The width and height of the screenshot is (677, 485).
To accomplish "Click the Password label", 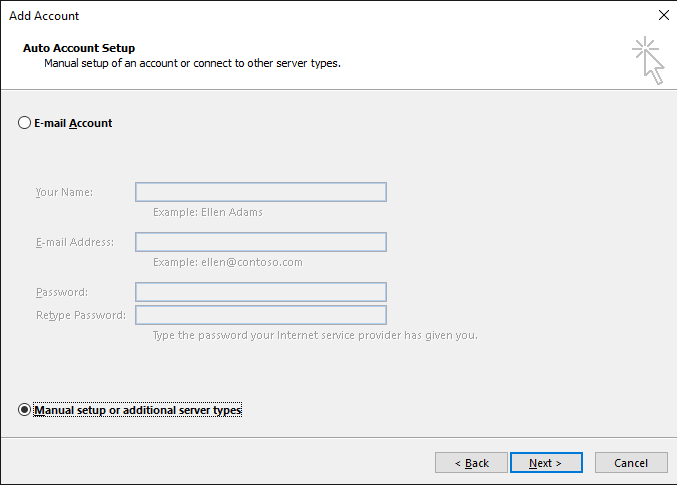I will pyautogui.click(x=62, y=292).
